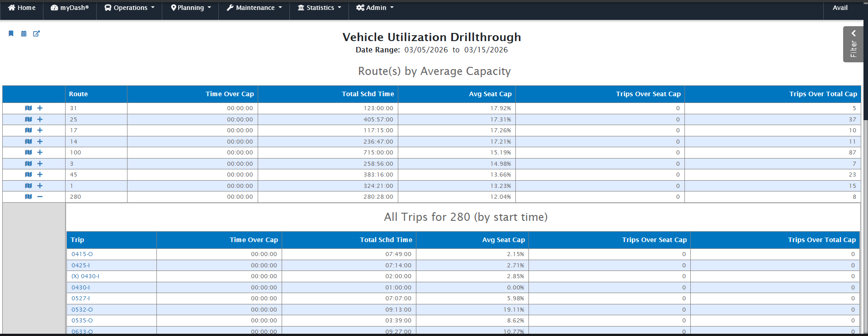Expand the Filter side panel
Screen dimensions: 868x336
[853, 44]
